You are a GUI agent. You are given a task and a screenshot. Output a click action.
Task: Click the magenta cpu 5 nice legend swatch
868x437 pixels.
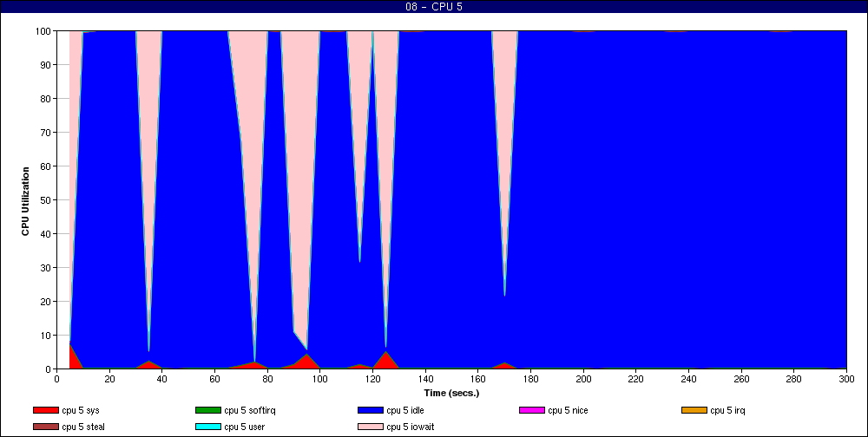[x=532, y=410]
